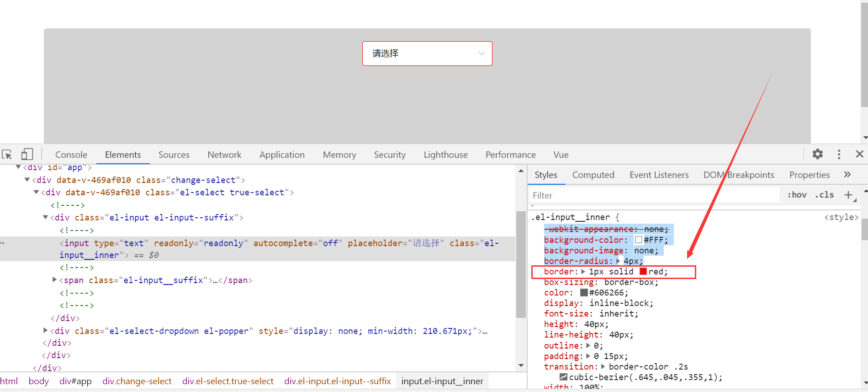The width and height of the screenshot is (868, 392).
Task: Click the Elements panel scrollbar thumb
Action: [x=521, y=264]
